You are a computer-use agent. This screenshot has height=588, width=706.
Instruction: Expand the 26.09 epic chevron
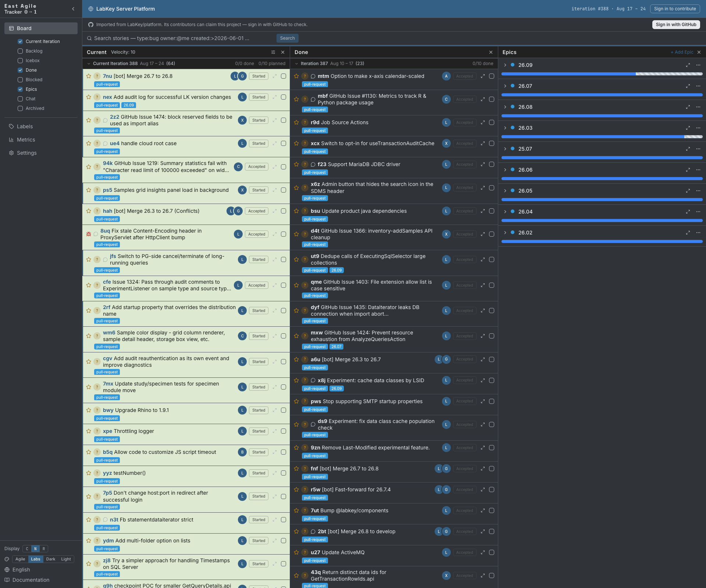(x=505, y=65)
